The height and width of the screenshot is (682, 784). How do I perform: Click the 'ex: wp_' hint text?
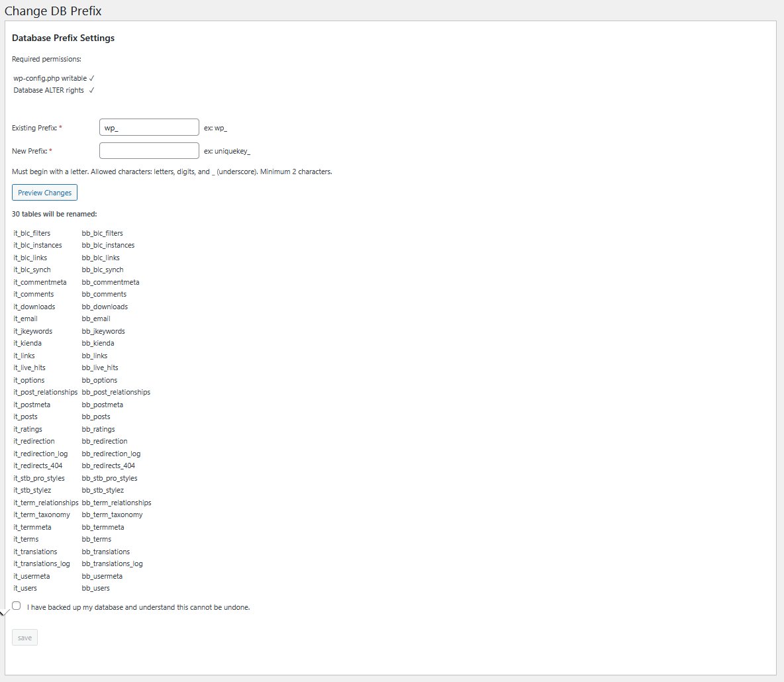215,128
